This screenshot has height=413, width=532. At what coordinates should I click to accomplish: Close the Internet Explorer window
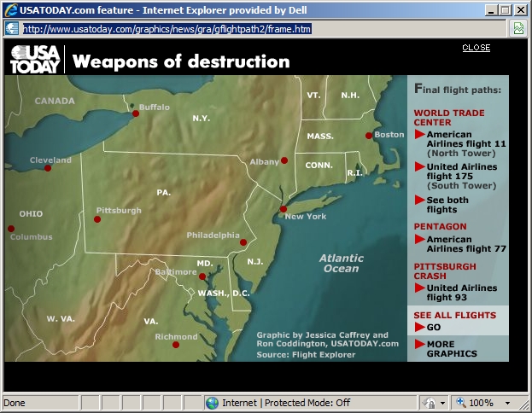[x=520, y=10]
